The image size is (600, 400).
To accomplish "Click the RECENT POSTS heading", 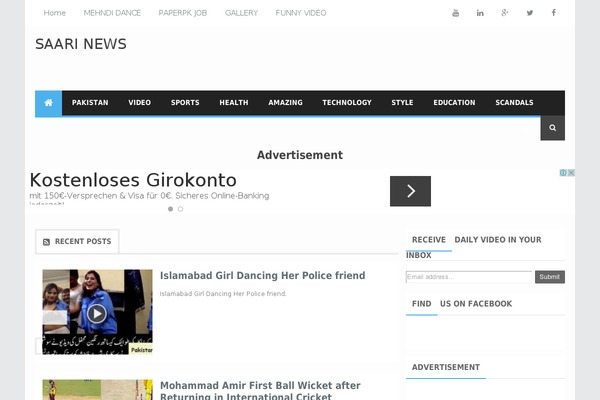I will [x=83, y=242].
